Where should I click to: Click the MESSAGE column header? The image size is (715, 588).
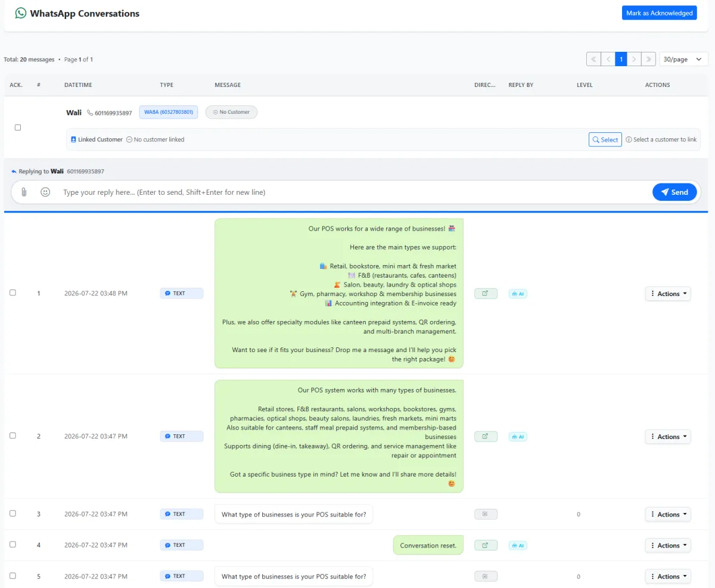click(228, 85)
